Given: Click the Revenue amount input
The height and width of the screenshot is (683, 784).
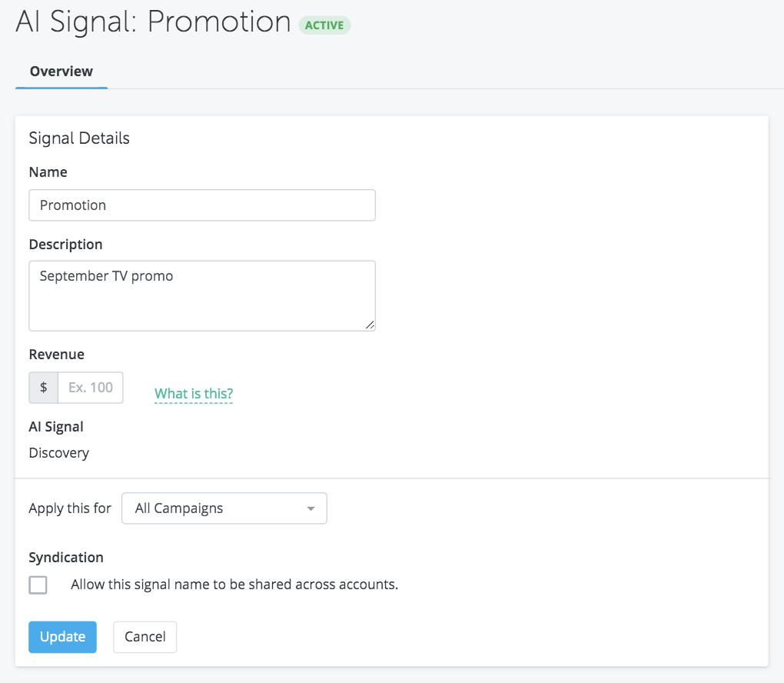Looking at the screenshot, I should coord(91,388).
